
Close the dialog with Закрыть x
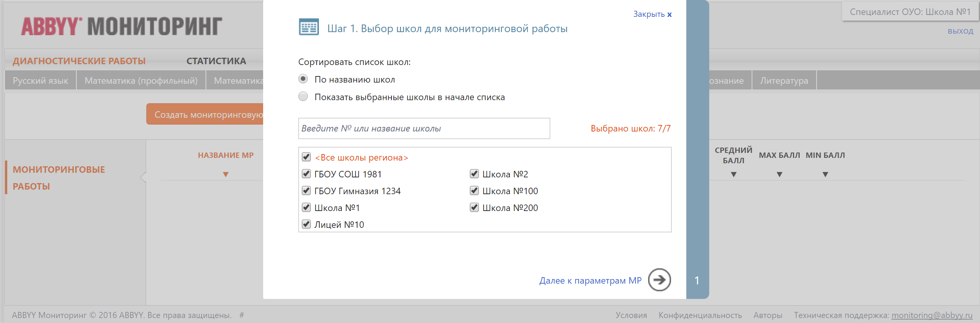click(x=652, y=14)
